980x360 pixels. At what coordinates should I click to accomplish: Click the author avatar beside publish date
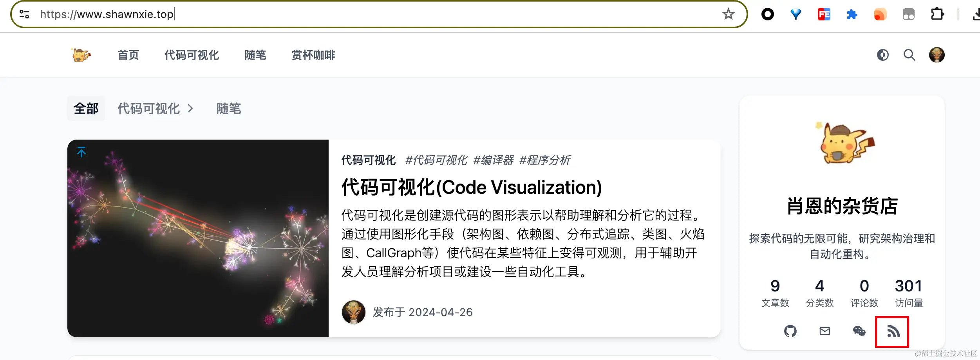coord(354,312)
